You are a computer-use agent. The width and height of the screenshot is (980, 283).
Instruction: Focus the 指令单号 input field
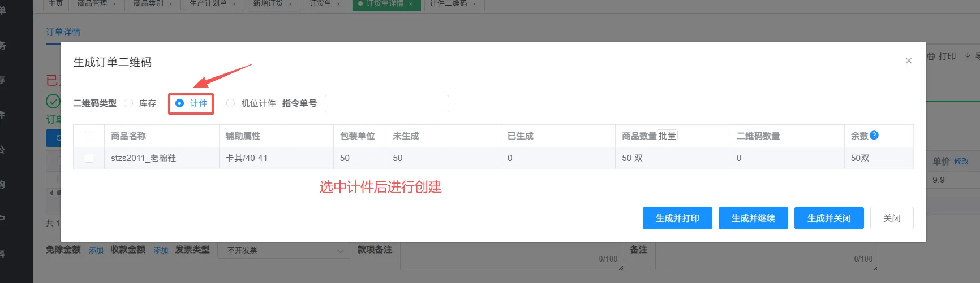pos(386,103)
